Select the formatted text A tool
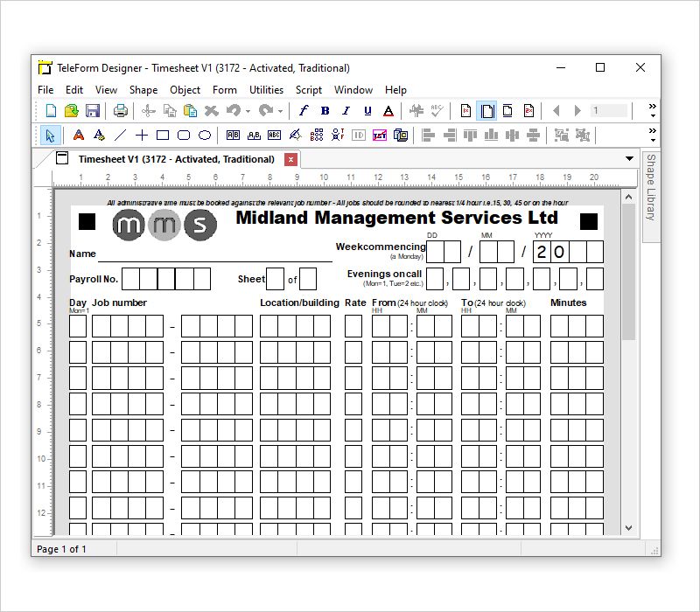This screenshot has width=700, height=612. click(99, 135)
